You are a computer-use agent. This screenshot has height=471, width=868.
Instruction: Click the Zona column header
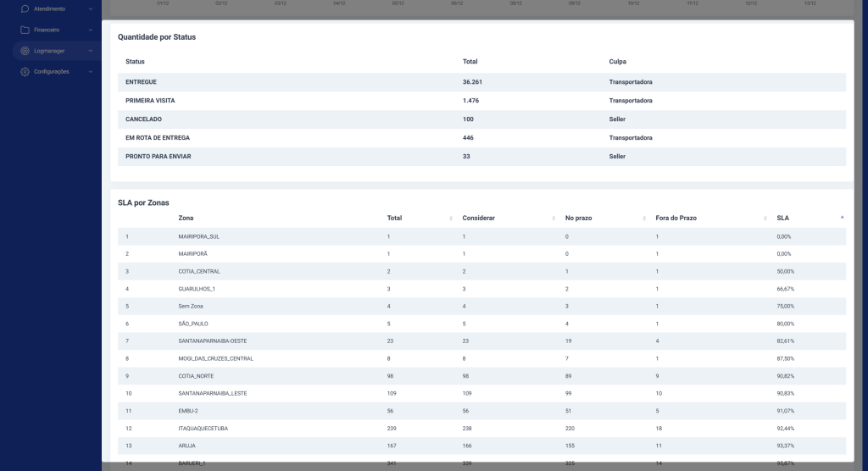pyautogui.click(x=186, y=219)
